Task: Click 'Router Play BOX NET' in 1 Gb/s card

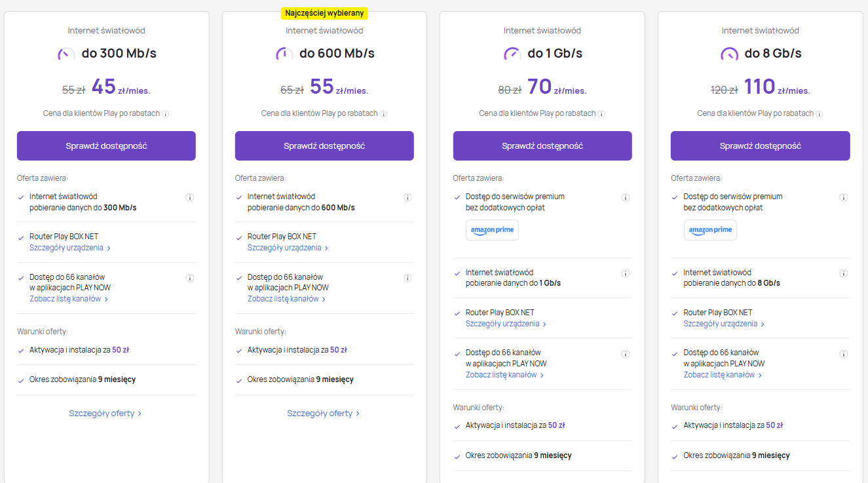Action: (x=500, y=313)
